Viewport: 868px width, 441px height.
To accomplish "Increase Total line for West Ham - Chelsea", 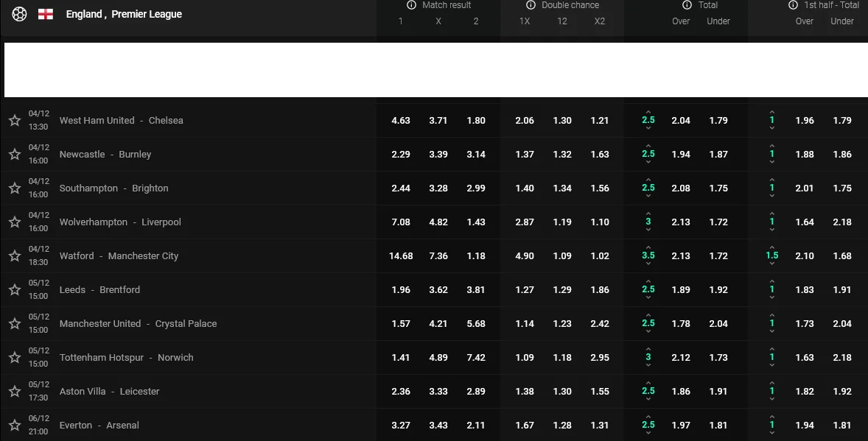I will coord(648,111).
